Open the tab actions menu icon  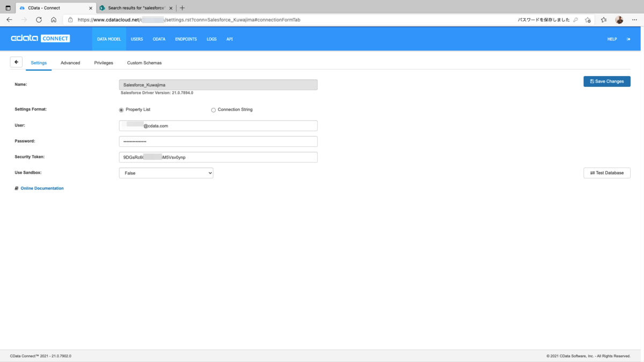8,8
